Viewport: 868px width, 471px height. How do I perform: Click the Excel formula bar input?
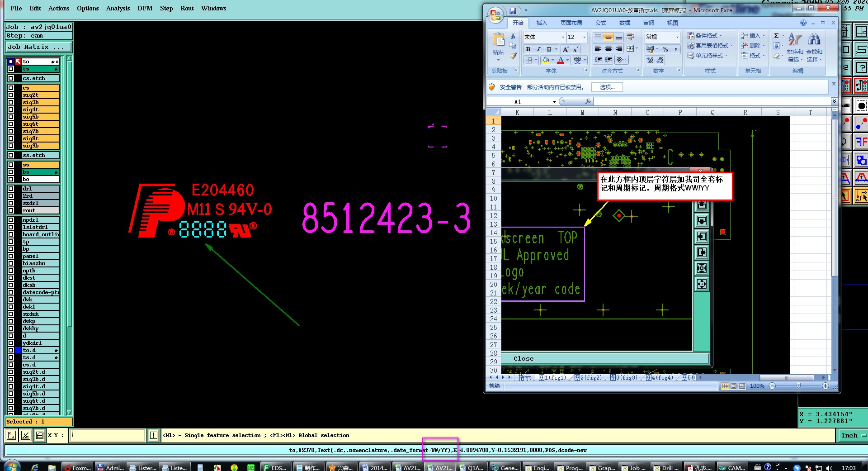[712, 102]
